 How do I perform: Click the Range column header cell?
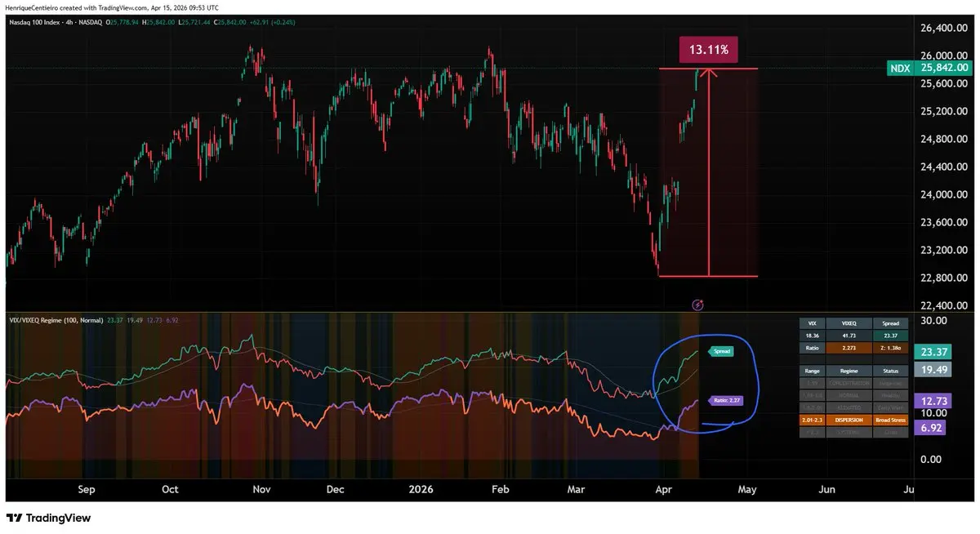pos(812,371)
